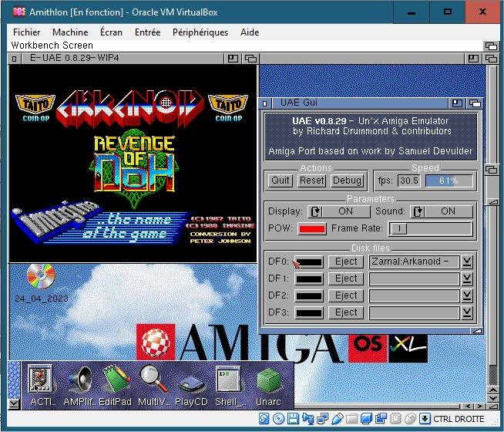Click VirtualBox shared folders status icon
Image resolution: width=504 pixels, height=432 pixels.
click(x=351, y=419)
